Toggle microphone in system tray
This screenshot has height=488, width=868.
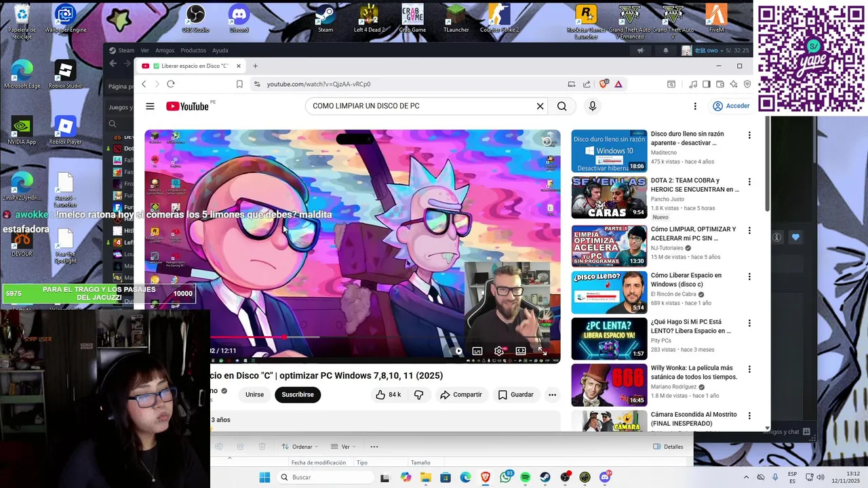pos(775,477)
